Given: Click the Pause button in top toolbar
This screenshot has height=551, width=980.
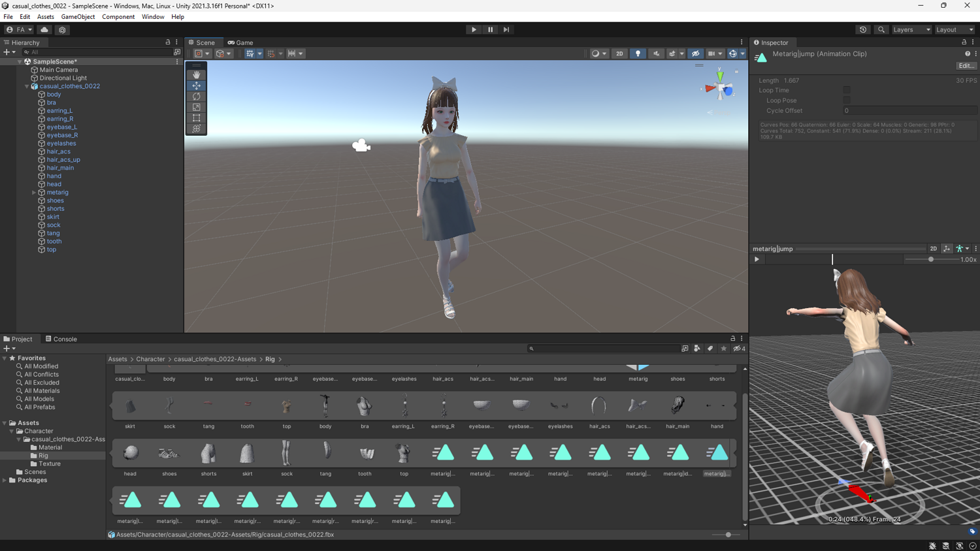Looking at the screenshot, I should 490,29.
